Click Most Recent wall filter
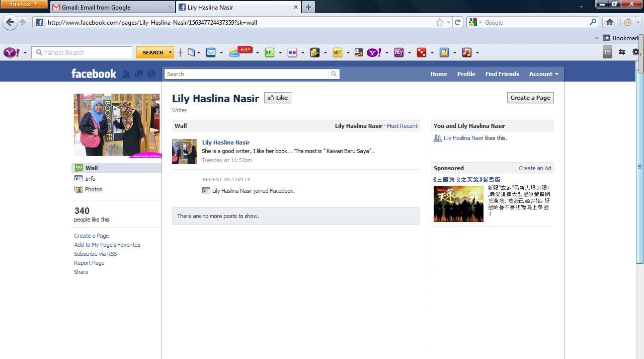Screen dimensions: 644x359 402,126
